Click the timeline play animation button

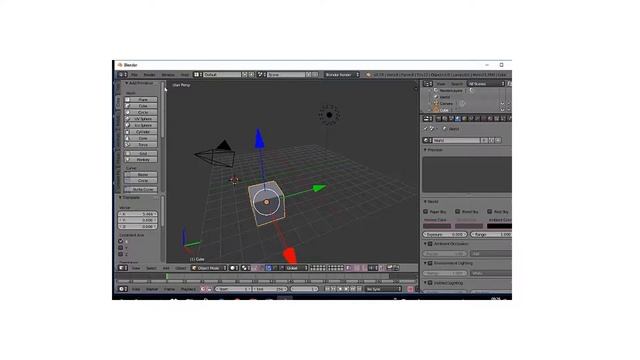[x=347, y=289]
